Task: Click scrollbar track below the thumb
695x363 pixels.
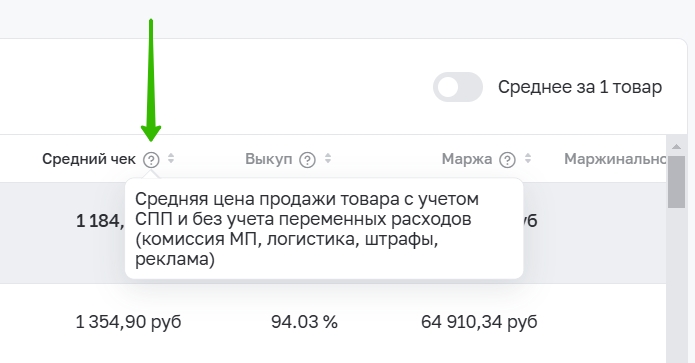Action: pyautogui.click(x=676, y=284)
